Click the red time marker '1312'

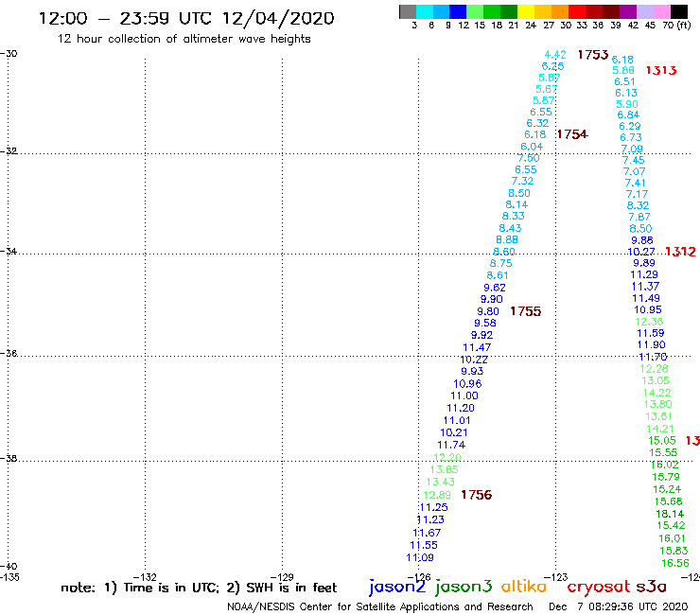680,252
